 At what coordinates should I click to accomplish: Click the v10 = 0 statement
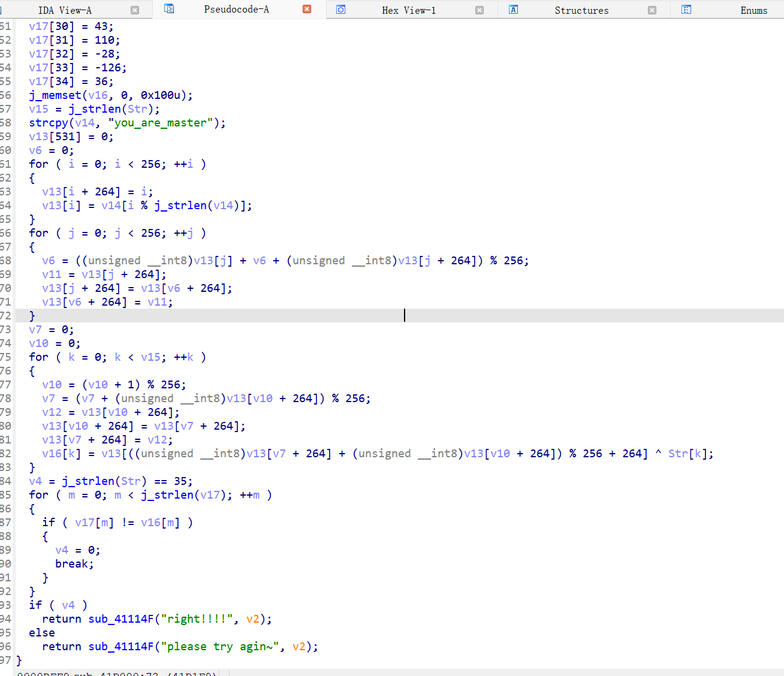pyautogui.click(x=55, y=343)
